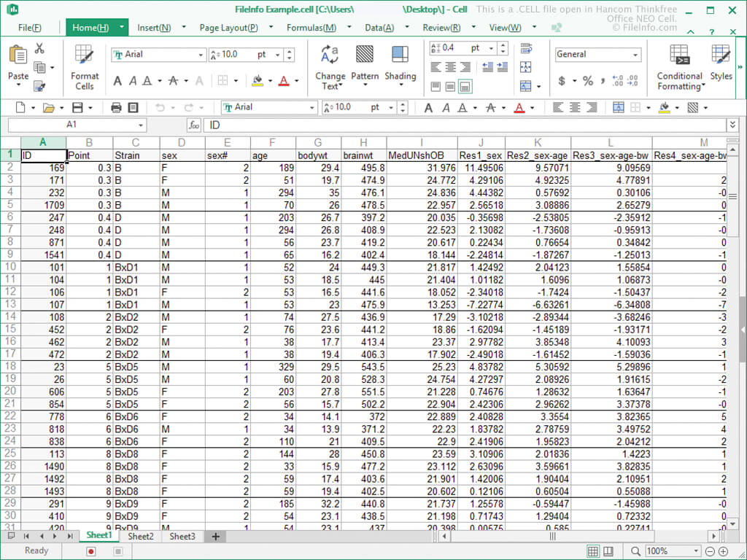The height and width of the screenshot is (560, 747).
Task: Open the Pattern tool
Action: (x=365, y=66)
